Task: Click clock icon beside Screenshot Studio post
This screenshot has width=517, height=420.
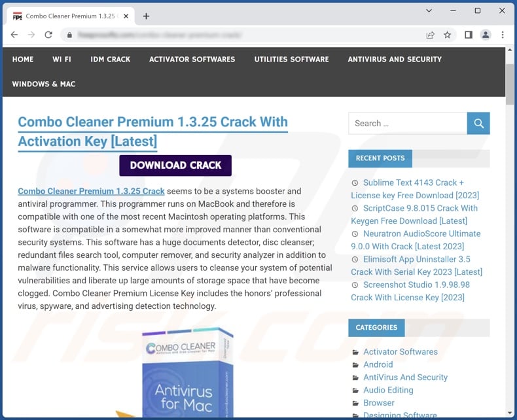Action: tap(355, 285)
